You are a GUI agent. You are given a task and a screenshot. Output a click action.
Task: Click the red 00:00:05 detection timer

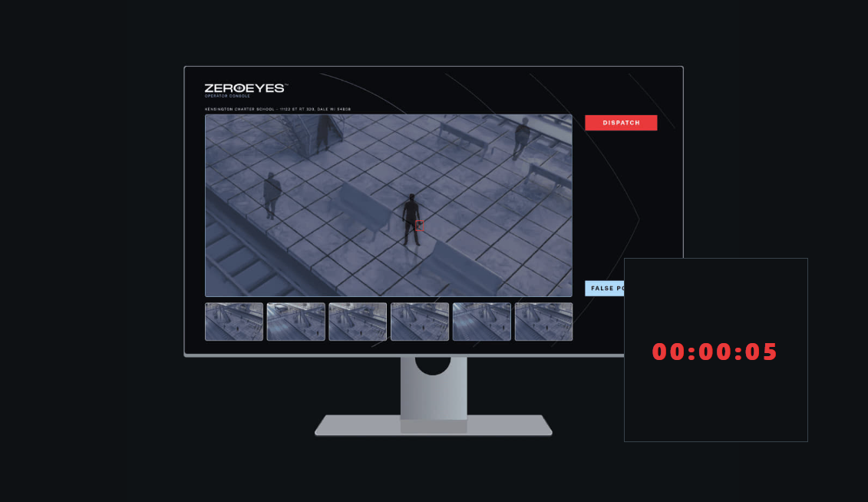(x=715, y=352)
